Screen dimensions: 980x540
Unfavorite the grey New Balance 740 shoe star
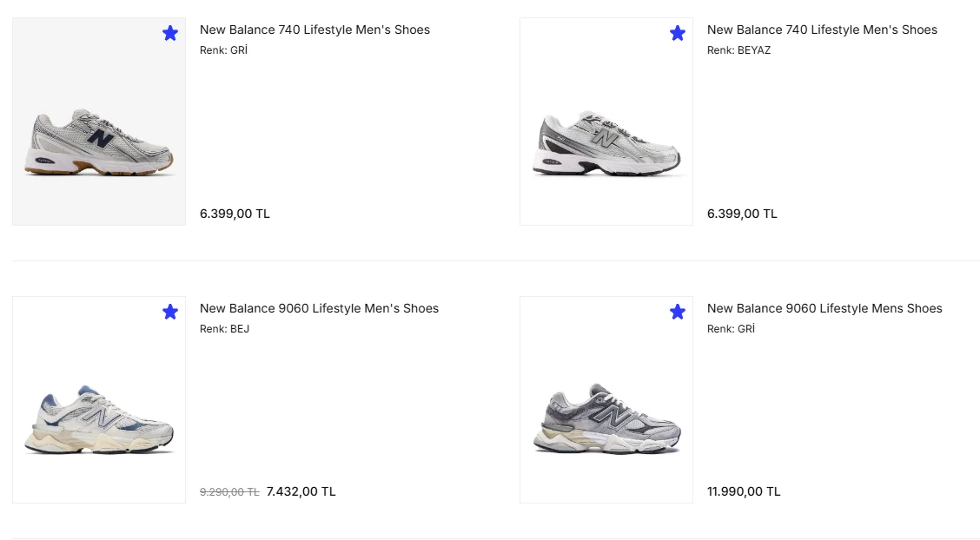(170, 33)
